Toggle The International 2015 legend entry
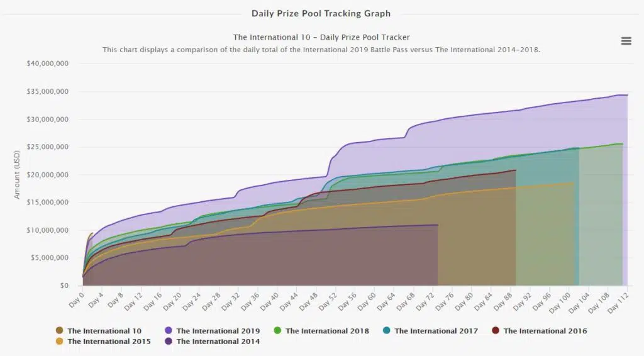 click(x=109, y=341)
